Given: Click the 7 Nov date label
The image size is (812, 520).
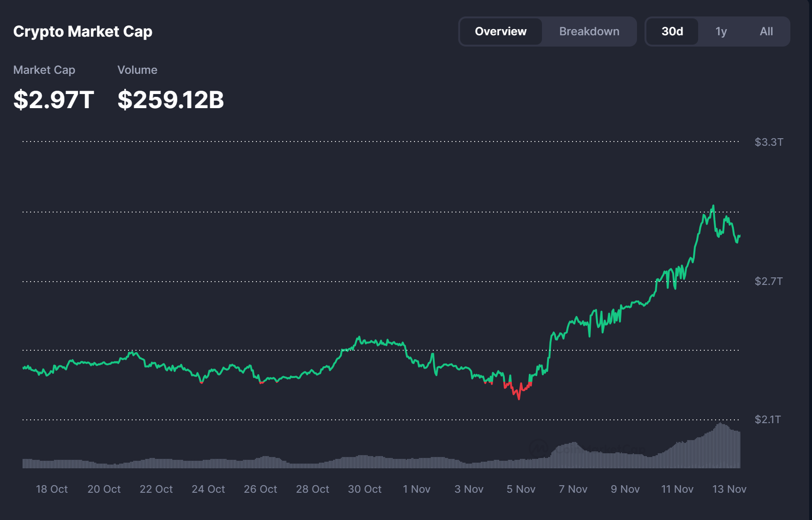Looking at the screenshot, I should (x=573, y=489).
